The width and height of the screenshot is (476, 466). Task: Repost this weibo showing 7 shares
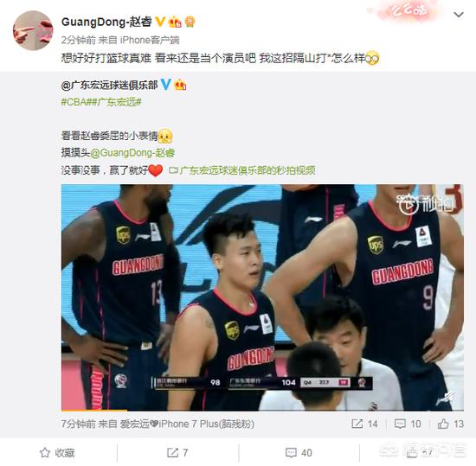[x=177, y=453]
